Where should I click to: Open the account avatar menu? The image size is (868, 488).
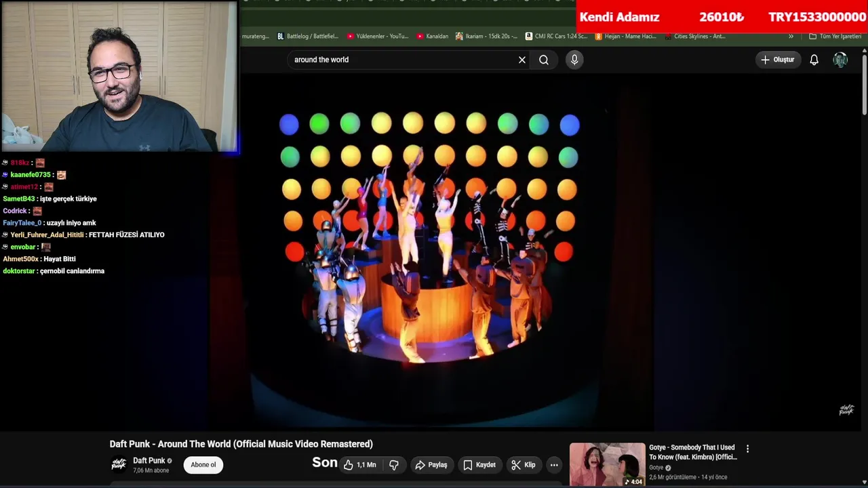(x=840, y=60)
